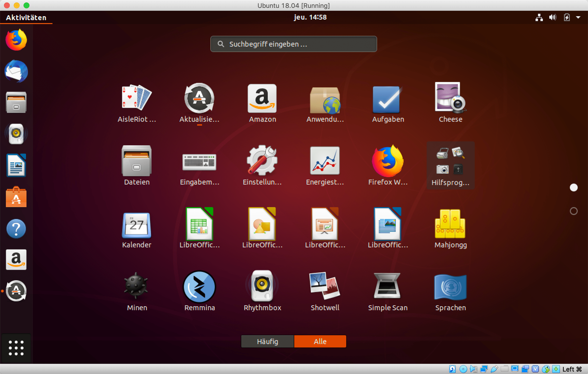Open Thunderbird mail from the dock
This screenshot has width=588, height=374.
point(16,71)
